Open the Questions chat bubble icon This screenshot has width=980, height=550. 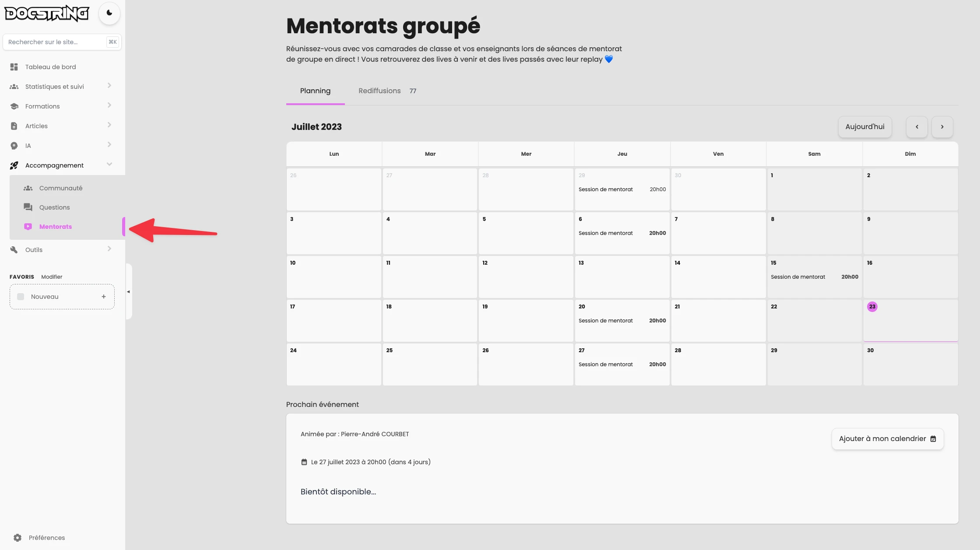coord(28,207)
